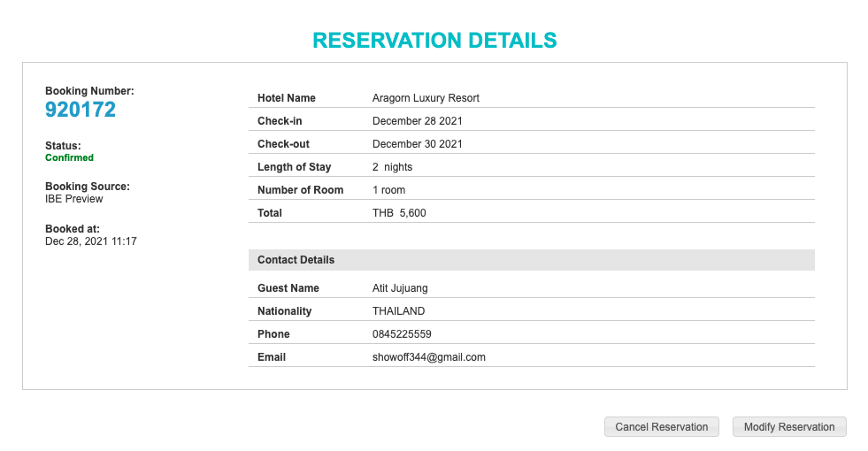Viewport: 868px width, 451px height.
Task: Click the IBE Preview booking source
Action: point(74,199)
